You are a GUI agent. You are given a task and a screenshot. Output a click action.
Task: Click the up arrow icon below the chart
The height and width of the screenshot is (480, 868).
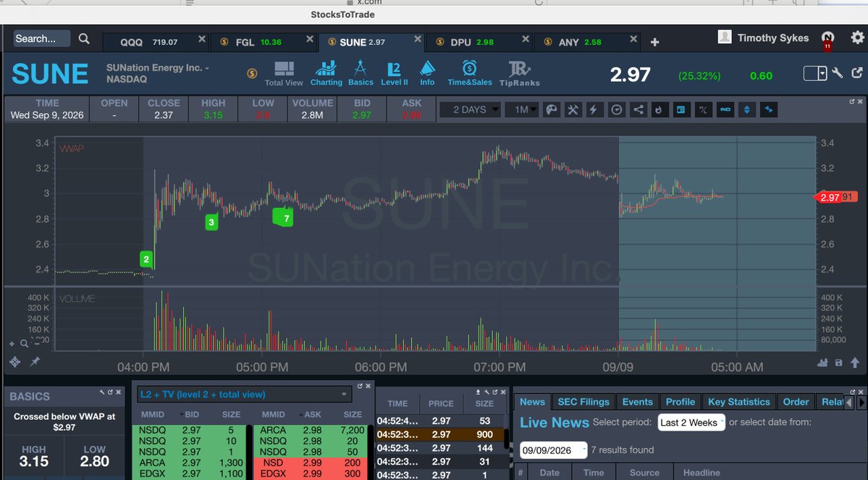(x=855, y=363)
